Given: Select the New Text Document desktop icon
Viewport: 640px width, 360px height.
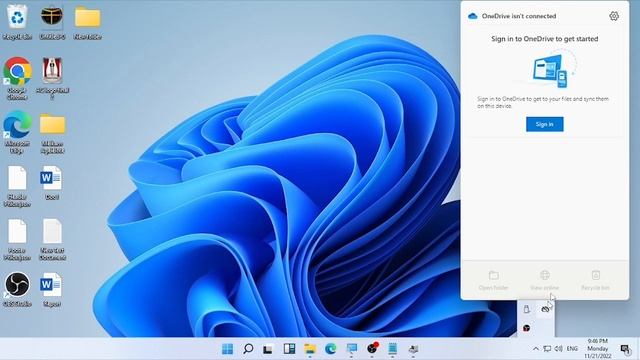Looking at the screenshot, I should (x=52, y=240).
